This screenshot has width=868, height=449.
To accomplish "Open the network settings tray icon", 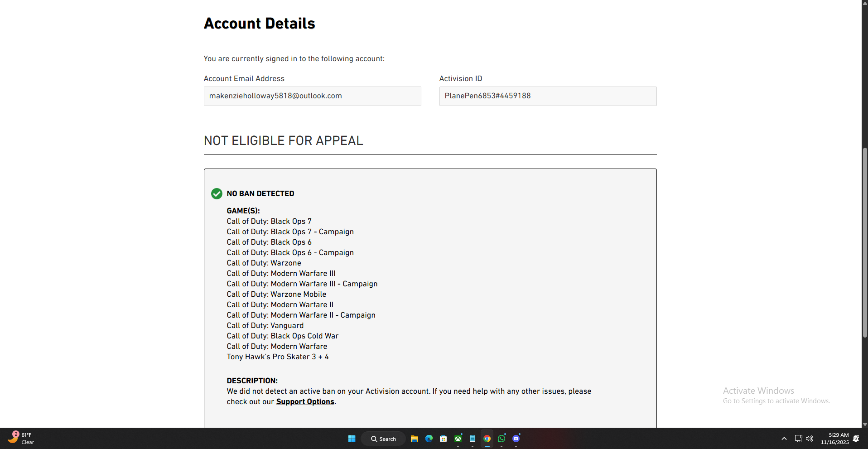I will coord(798,439).
